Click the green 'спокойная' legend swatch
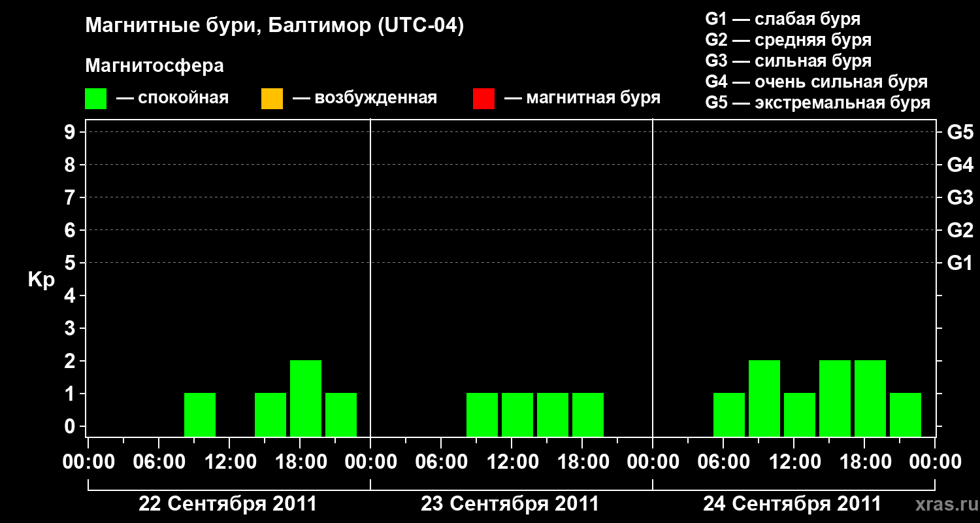This screenshot has height=523, width=980. [x=95, y=99]
